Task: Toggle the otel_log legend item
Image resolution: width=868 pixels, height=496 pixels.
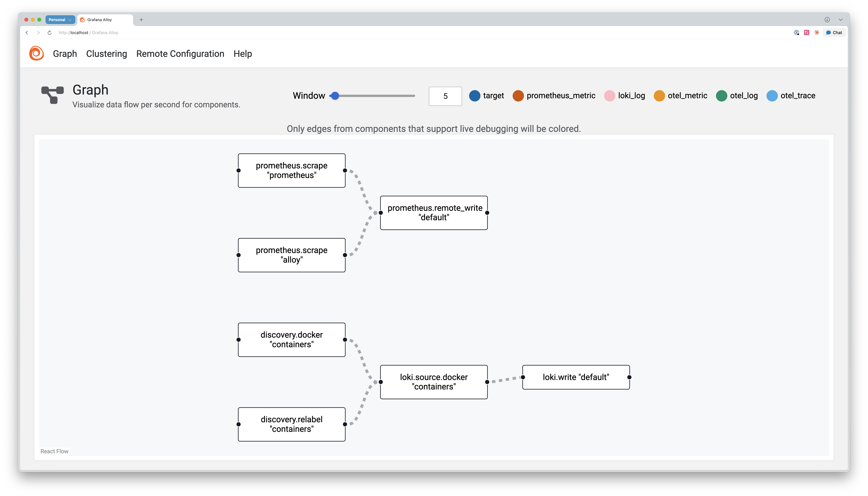Action: (721, 96)
